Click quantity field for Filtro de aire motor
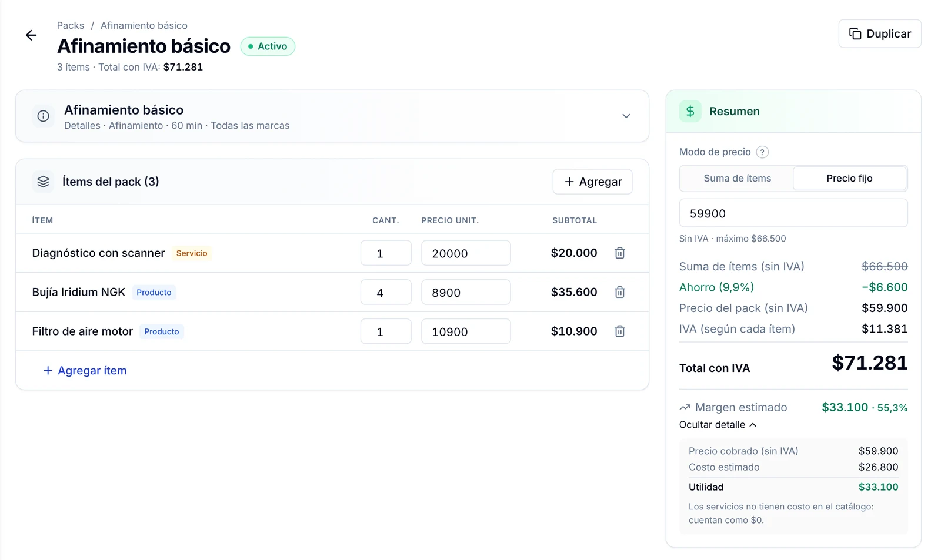Viewport: 941px width, 560px height. (x=386, y=331)
